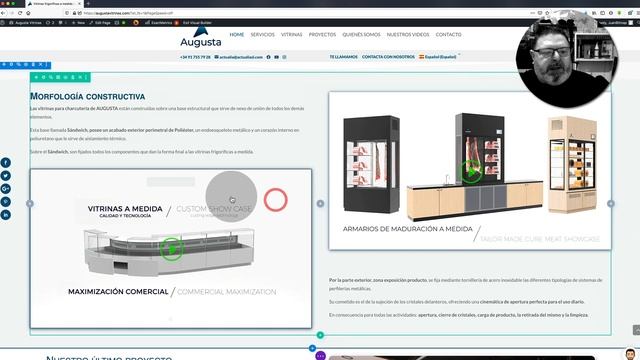Viewport: 640px width, 360px height.
Task: Click the X icon on the green row toolbar
Action: pyautogui.click(x=80, y=77)
